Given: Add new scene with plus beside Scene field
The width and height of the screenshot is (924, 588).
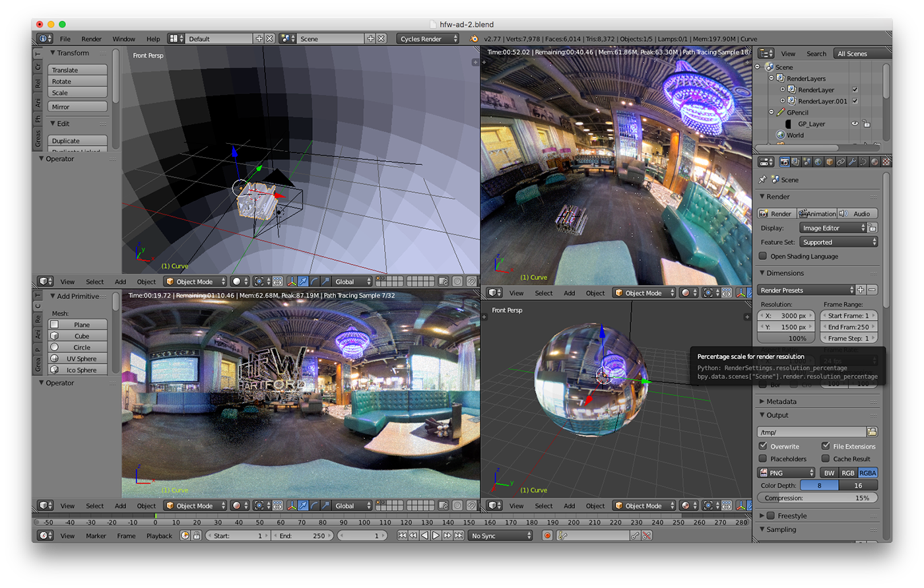Looking at the screenshot, I should coord(371,39).
